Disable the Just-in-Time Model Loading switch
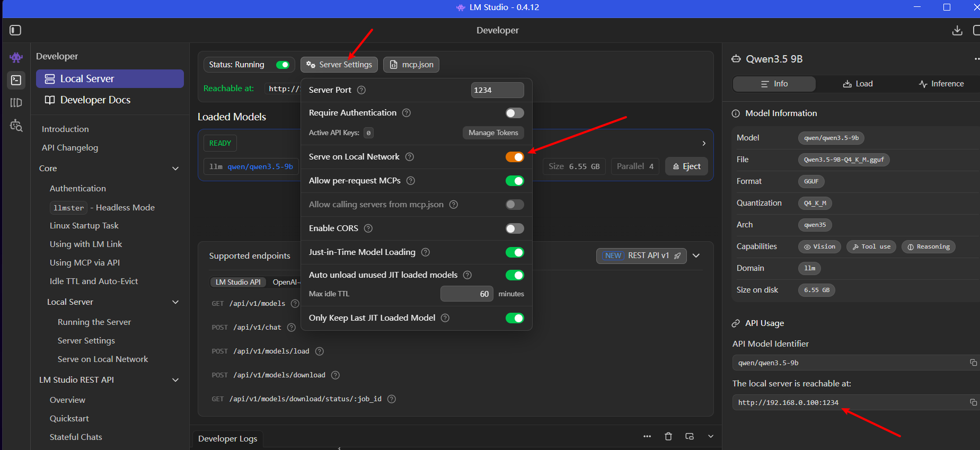The image size is (980, 450). (515, 252)
